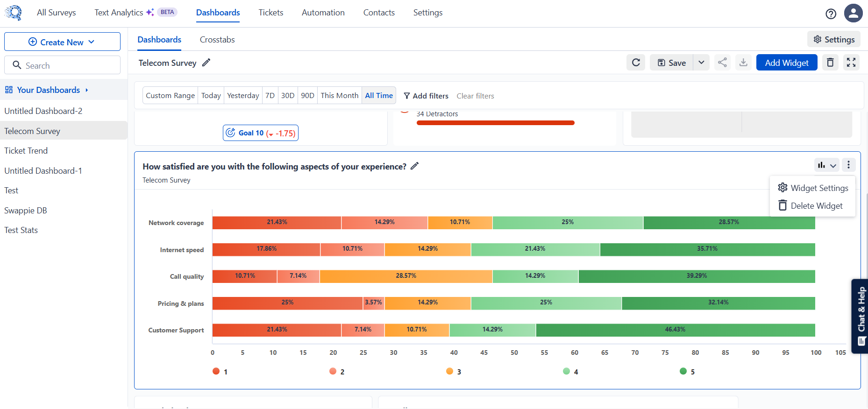This screenshot has height=409, width=868.
Task: Delete dashboard using trash icon
Action: pyautogui.click(x=830, y=63)
